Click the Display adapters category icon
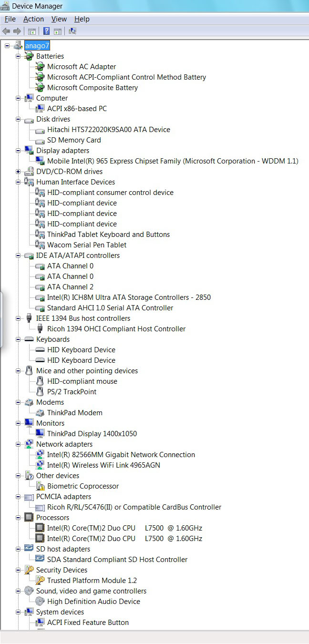309x644 pixels. click(29, 151)
